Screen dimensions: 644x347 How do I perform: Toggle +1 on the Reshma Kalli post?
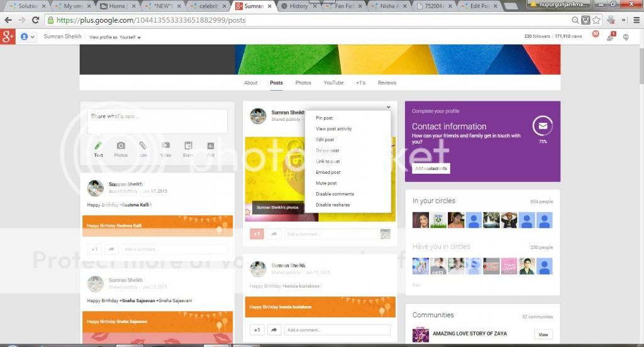pos(94,249)
